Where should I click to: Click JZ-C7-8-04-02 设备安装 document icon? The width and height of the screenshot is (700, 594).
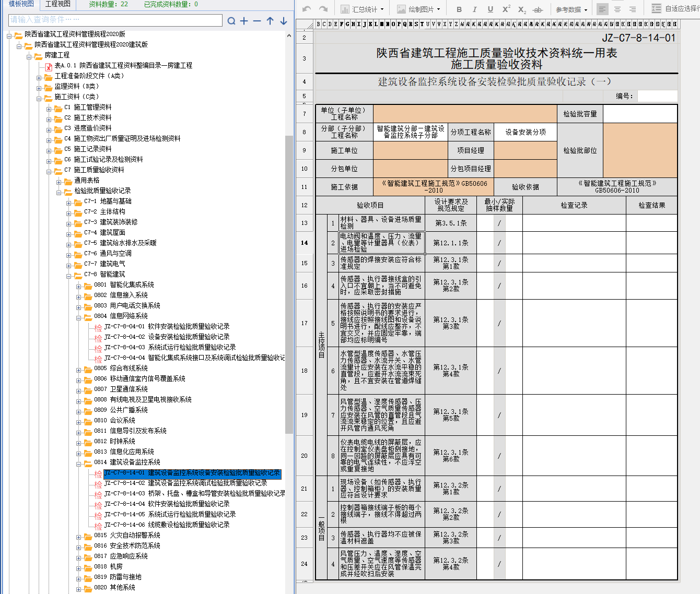[98, 338]
